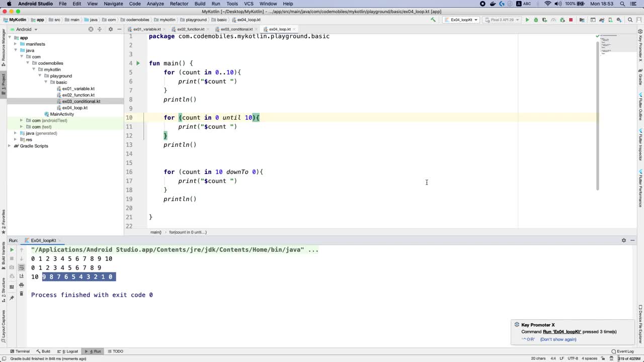Switch to ex03_conditional.kt editor tab
The width and height of the screenshot is (644, 362).
click(236, 29)
